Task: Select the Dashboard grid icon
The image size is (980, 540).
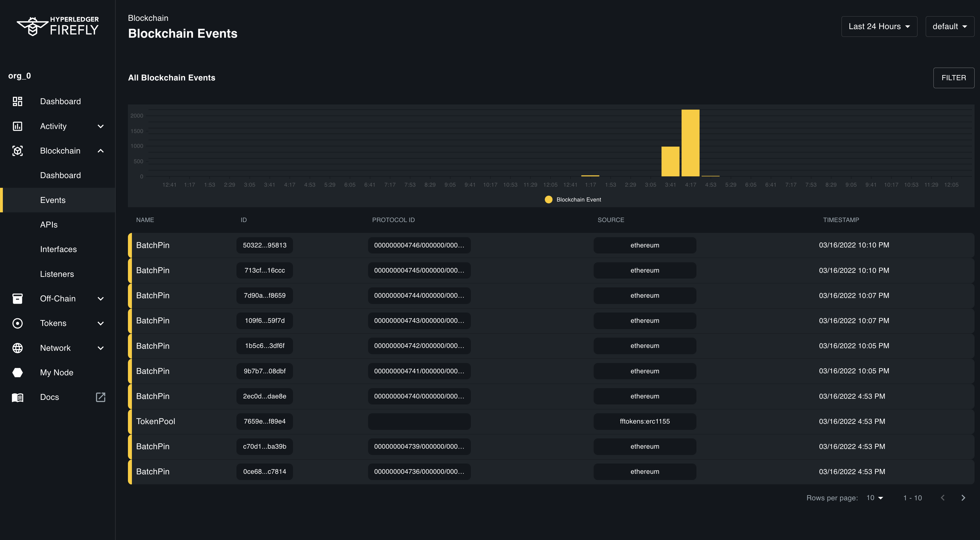Action: click(x=17, y=101)
